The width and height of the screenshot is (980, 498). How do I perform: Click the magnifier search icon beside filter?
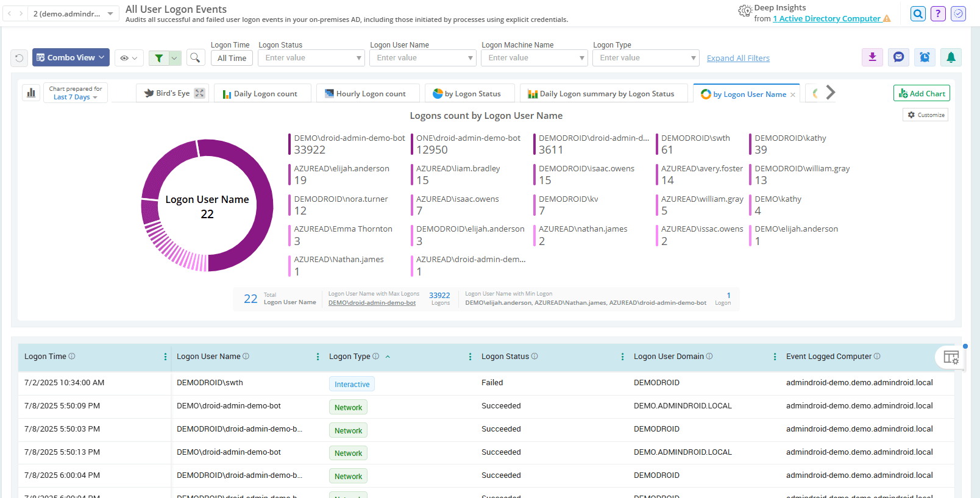click(195, 58)
